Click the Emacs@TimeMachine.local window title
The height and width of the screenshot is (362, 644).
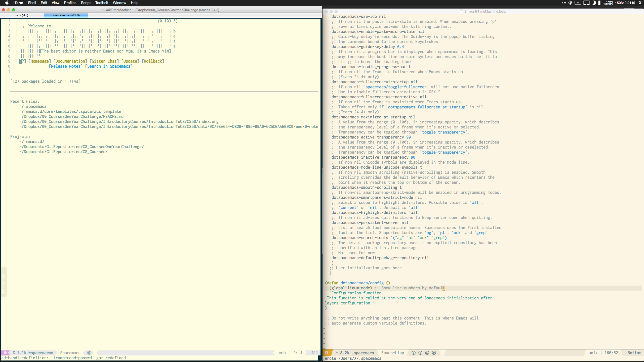(485, 11)
